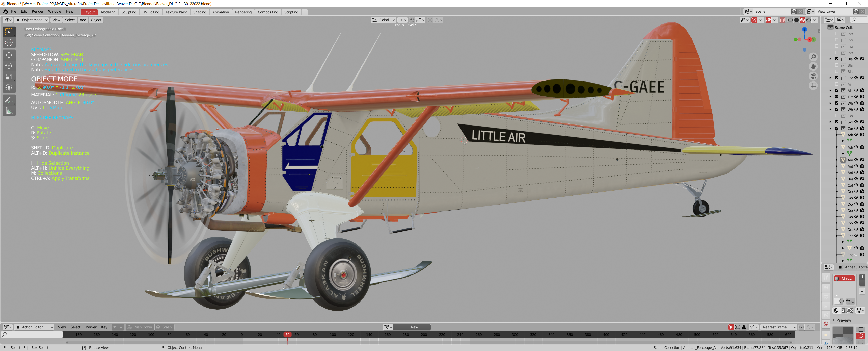Click the Blender logo icon

(x=6, y=11)
